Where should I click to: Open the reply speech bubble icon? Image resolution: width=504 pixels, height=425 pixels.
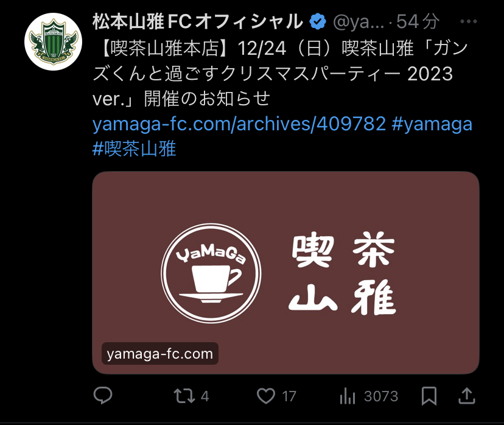click(103, 395)
